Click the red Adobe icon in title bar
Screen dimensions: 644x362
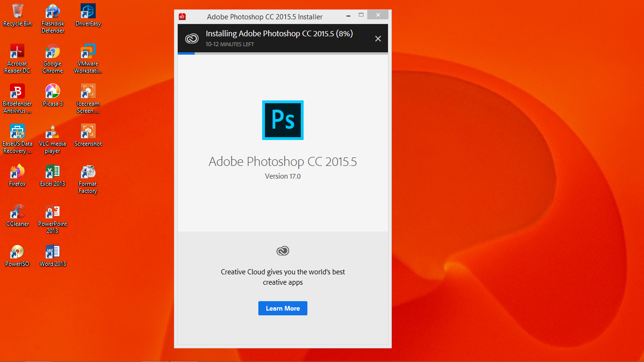click(x=182, y=16)
